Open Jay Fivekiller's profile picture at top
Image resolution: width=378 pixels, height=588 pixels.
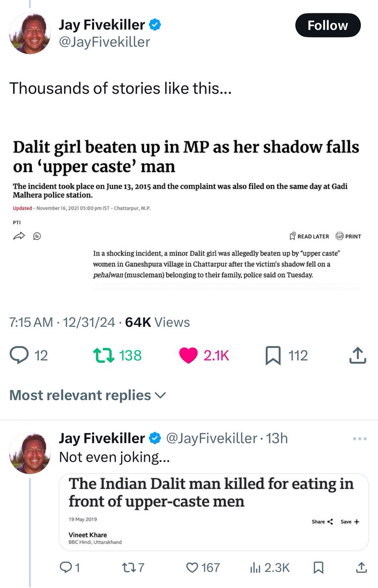point(30,33)
